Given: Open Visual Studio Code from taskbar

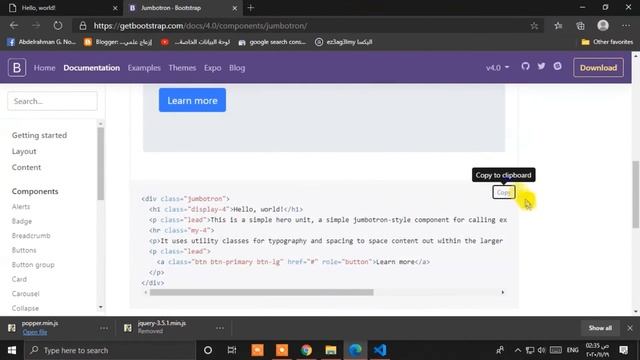Looking at the screenshot, I should point(380,350).
